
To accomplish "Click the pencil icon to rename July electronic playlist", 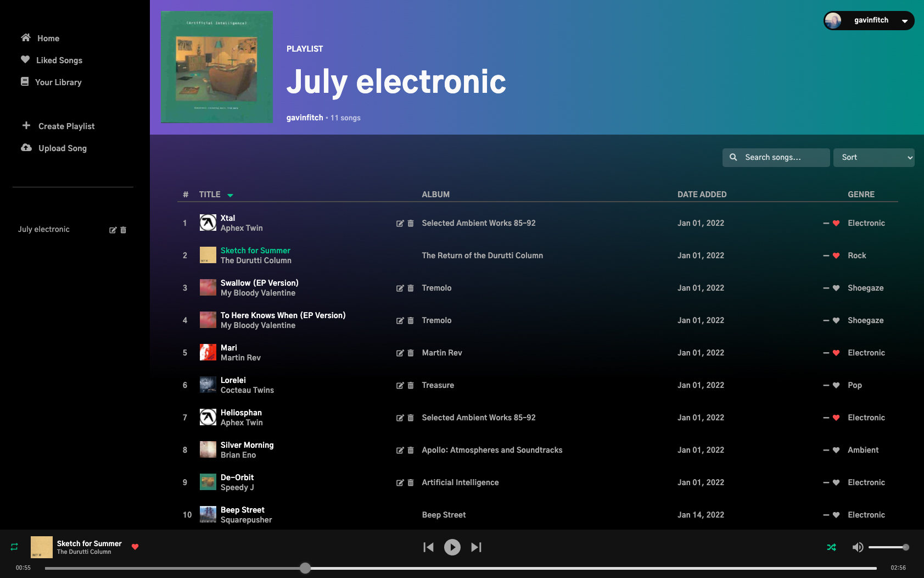I will coord(113,230).
